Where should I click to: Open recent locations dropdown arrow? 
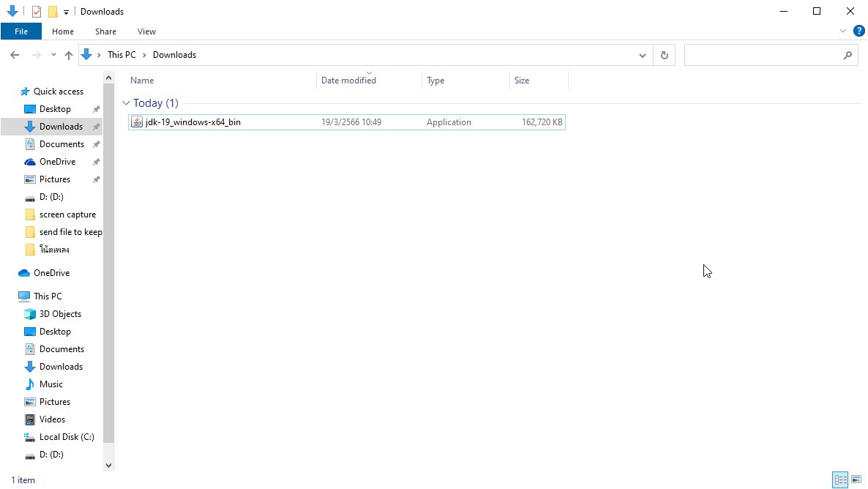(53, 55)
